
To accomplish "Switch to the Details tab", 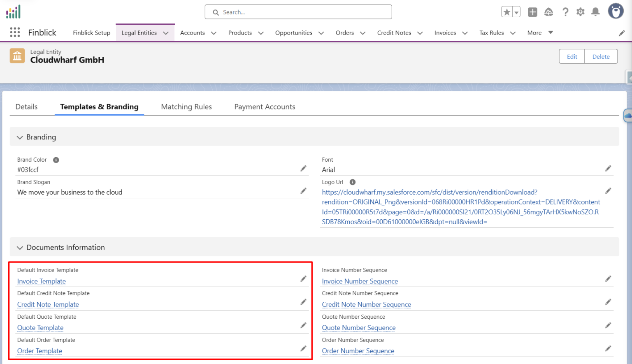I will pos(26,107).
